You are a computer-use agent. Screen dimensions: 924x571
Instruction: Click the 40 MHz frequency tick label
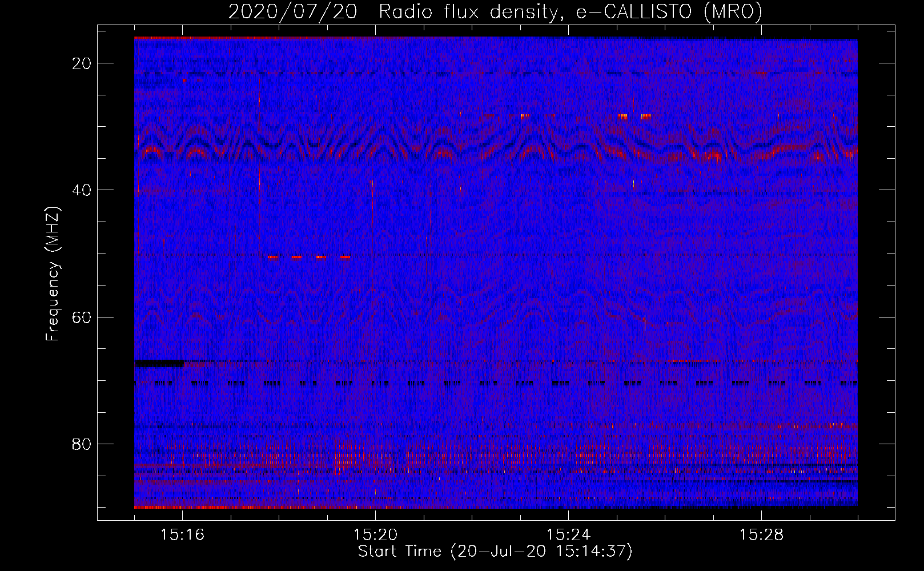pos(82,190)
